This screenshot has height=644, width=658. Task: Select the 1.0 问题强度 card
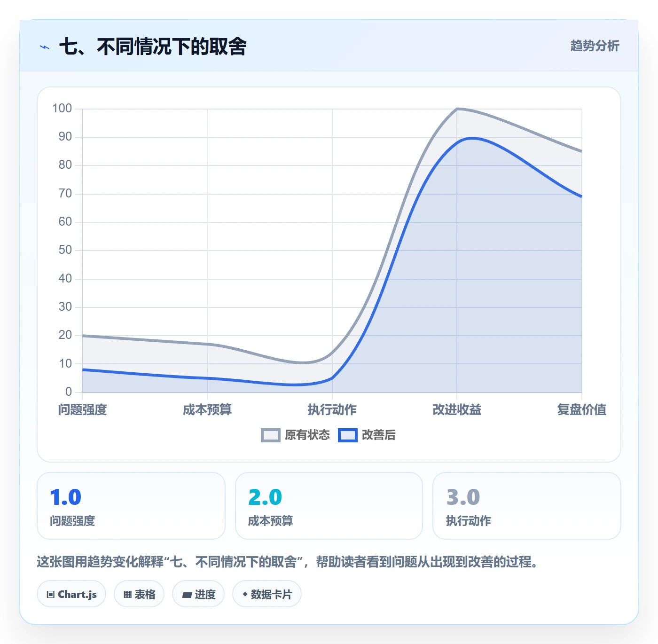(x=131, y=506)
